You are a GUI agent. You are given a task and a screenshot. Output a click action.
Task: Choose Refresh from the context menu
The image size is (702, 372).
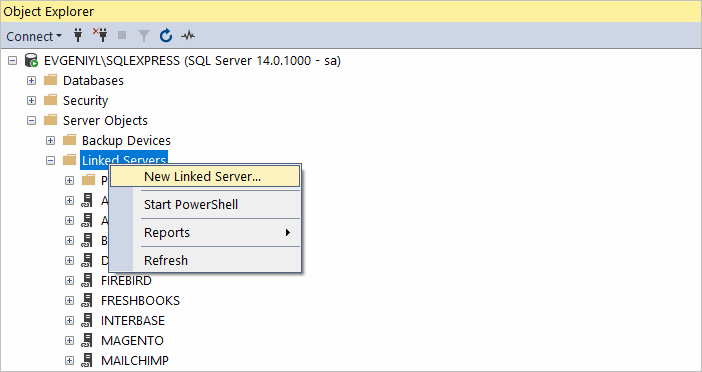click(x=205, y=260)
